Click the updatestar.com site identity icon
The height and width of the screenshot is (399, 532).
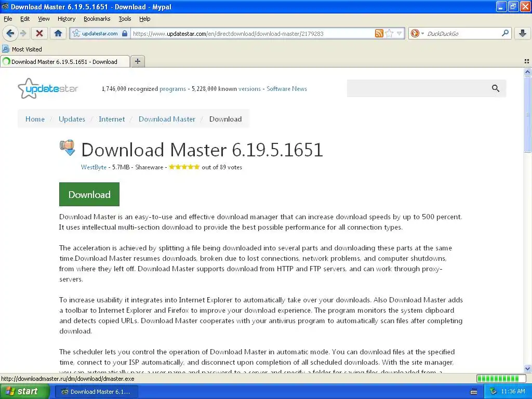coord(76,33)
